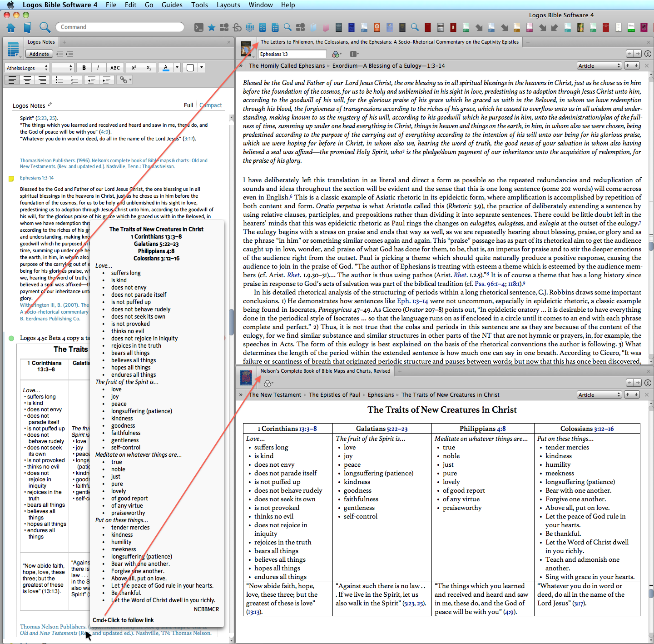654x644 pixels.
Task: Open the blue notes document shortcut
Action: point(275,27)
